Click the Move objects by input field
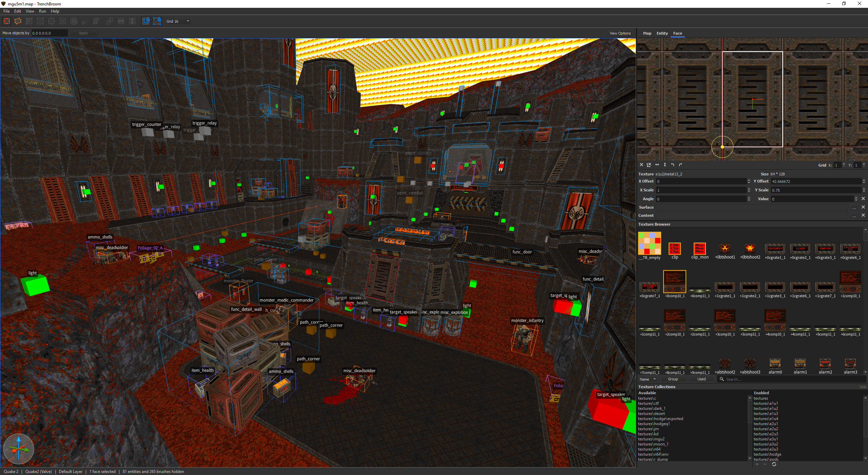The image size is (868, 475). pyautogui.click(x=50, y=33)
